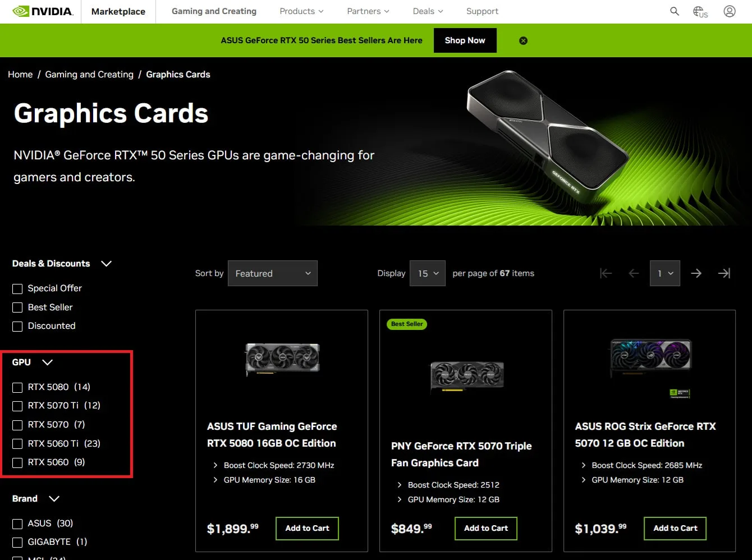
Task: Tick the RTX 5070 checkbox
Action: (17, 425)
